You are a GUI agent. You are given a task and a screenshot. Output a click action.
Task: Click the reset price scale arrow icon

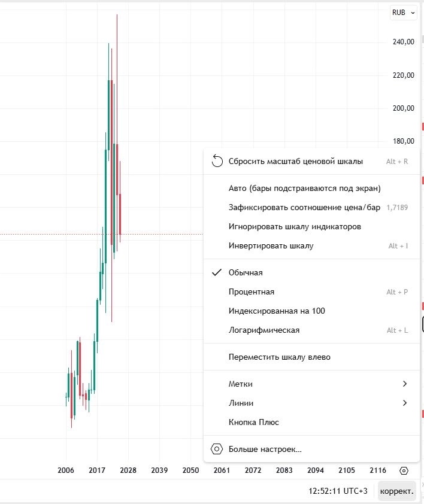point(217,161)
